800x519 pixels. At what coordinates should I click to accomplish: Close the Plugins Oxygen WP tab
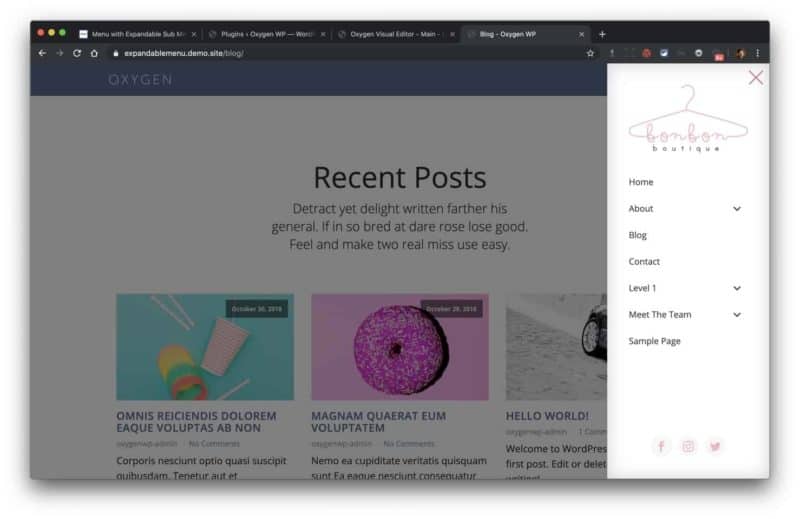(323, 34)
